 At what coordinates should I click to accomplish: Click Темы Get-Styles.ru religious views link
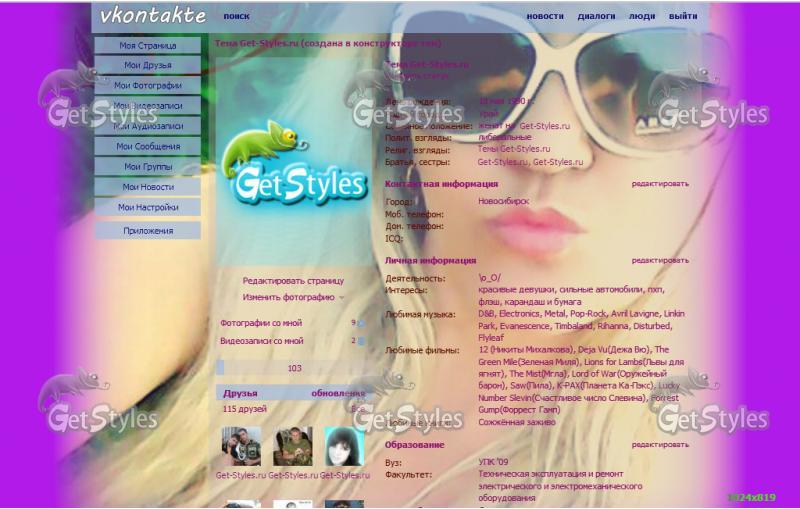click(514, 149)
